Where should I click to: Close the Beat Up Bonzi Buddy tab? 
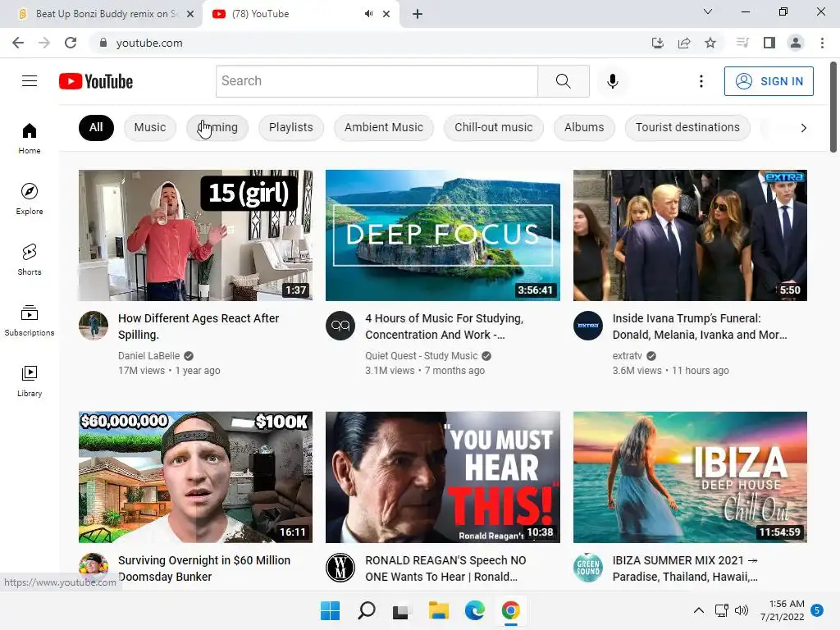click(x=190, y=14)
